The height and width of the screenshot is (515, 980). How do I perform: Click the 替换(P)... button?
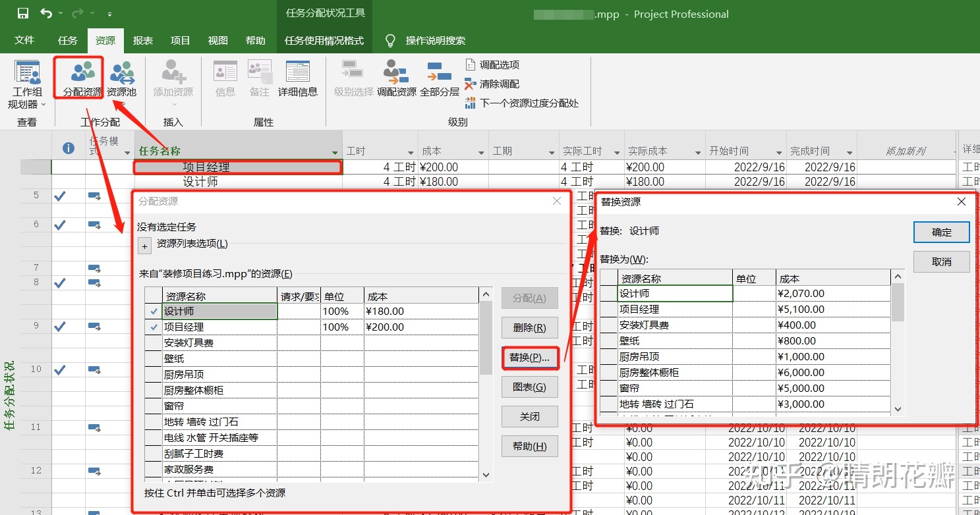click(x=530, y=358)
